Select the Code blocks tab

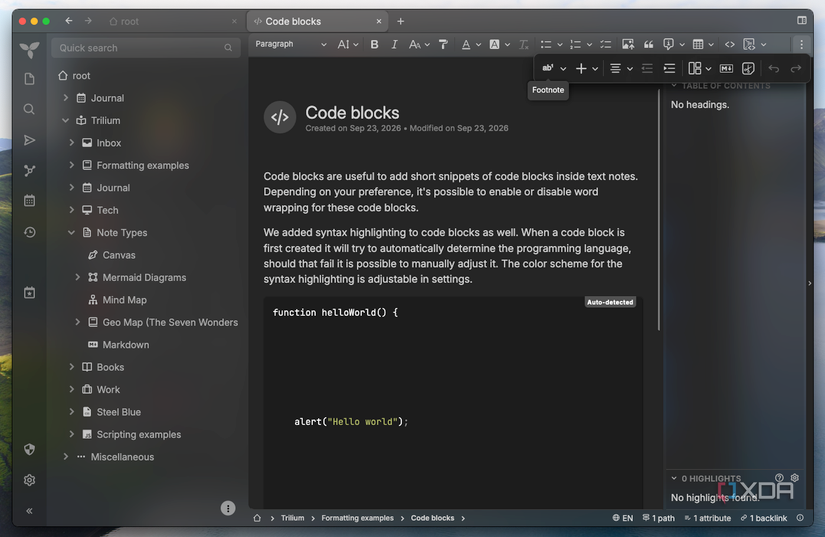[x=317, y=21]
